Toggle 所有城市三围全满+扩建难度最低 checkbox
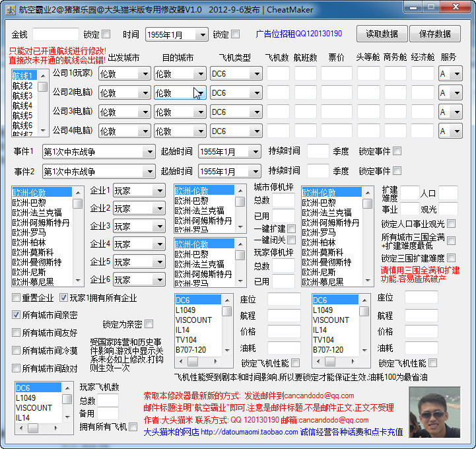This screenshot has width=476, height=449. tap(452, 241)
